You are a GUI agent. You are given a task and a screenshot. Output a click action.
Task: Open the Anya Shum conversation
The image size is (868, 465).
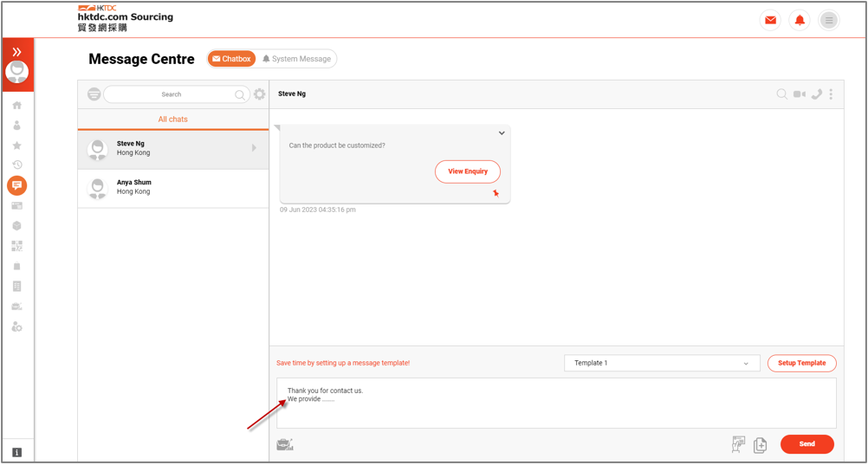click(172, 189)
